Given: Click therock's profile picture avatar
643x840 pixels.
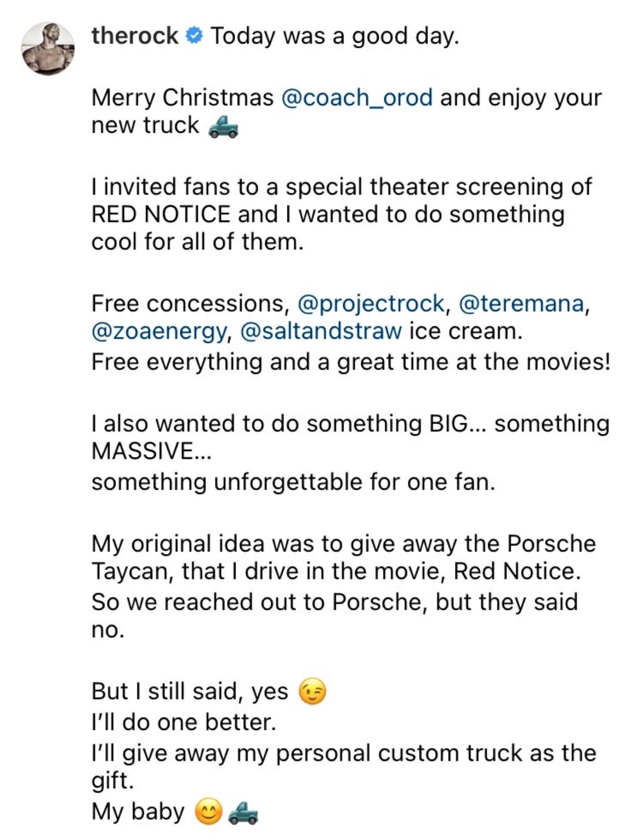Looking at the screenshot, I should click(48, 49).
